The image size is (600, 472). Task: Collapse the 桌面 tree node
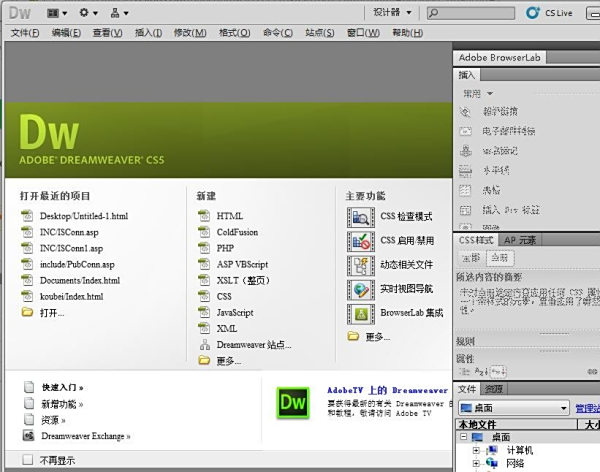coord(463,437)
